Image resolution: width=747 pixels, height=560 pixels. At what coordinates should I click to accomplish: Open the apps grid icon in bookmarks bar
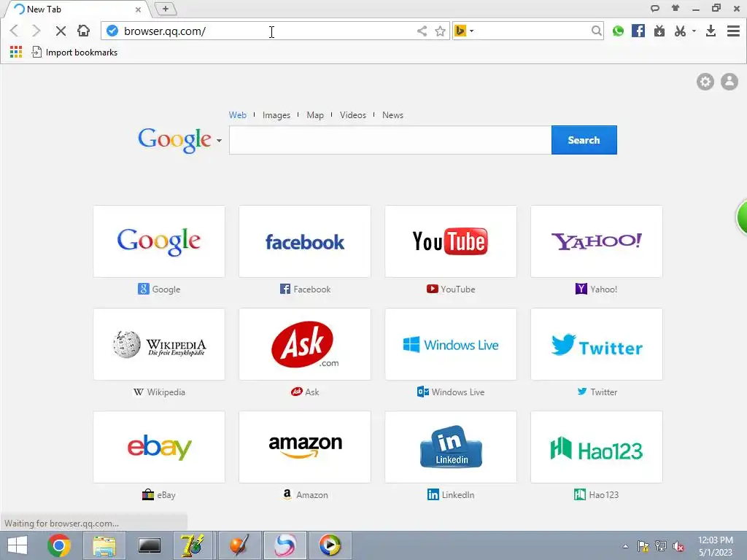(x=16, y=52)
